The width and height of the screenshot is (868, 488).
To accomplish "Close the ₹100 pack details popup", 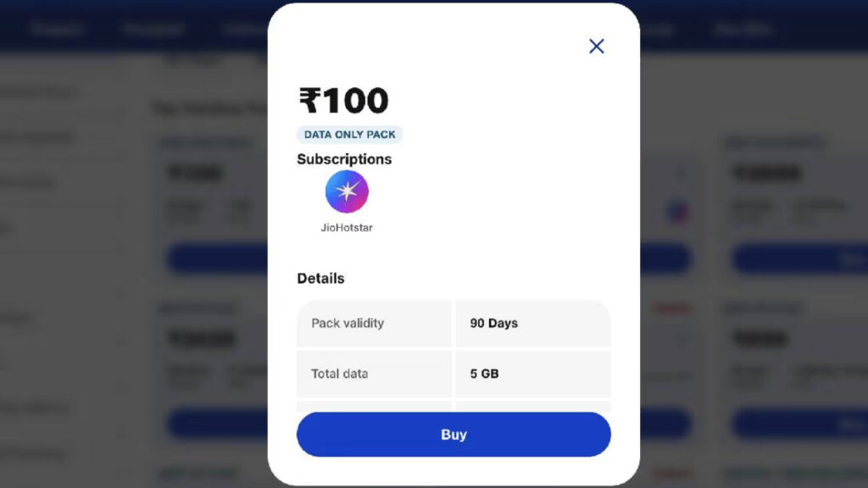I will 596,46.
